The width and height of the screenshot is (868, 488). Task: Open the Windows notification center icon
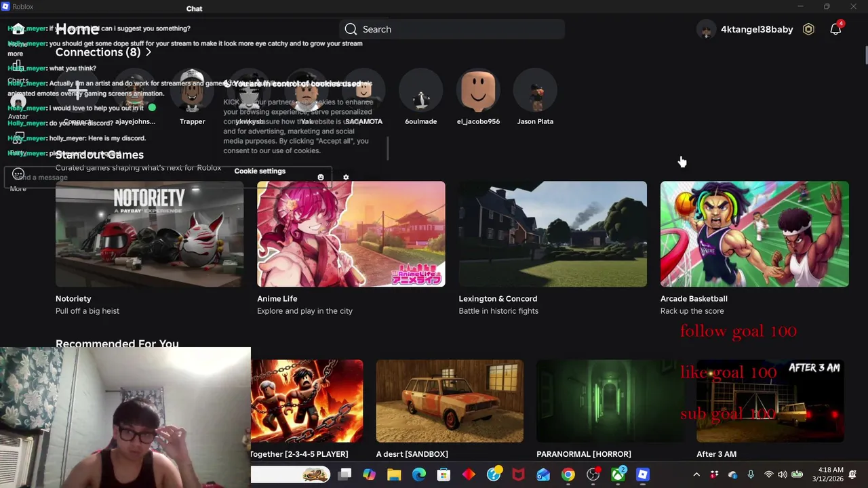tap(852, 474)
